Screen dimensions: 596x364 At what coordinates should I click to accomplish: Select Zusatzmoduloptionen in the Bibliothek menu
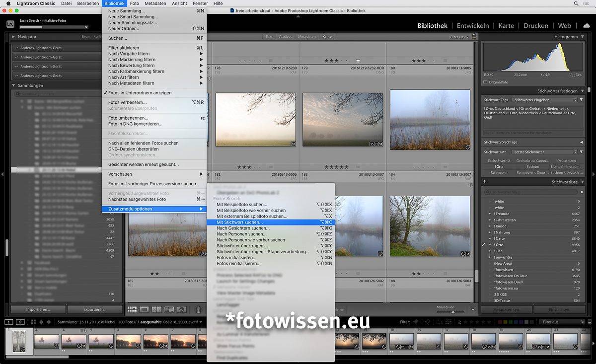pyautogui.click(x=154, y=209)
